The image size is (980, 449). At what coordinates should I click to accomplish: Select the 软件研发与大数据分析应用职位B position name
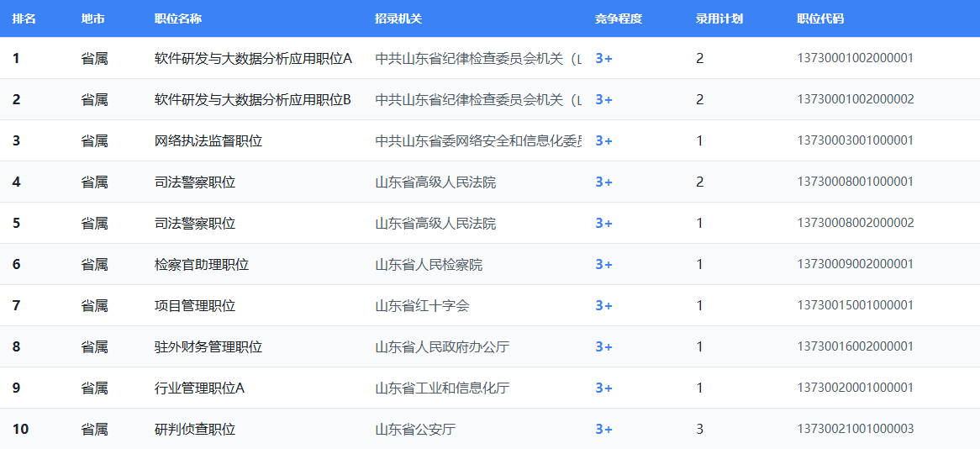click(x=252, y=99)
